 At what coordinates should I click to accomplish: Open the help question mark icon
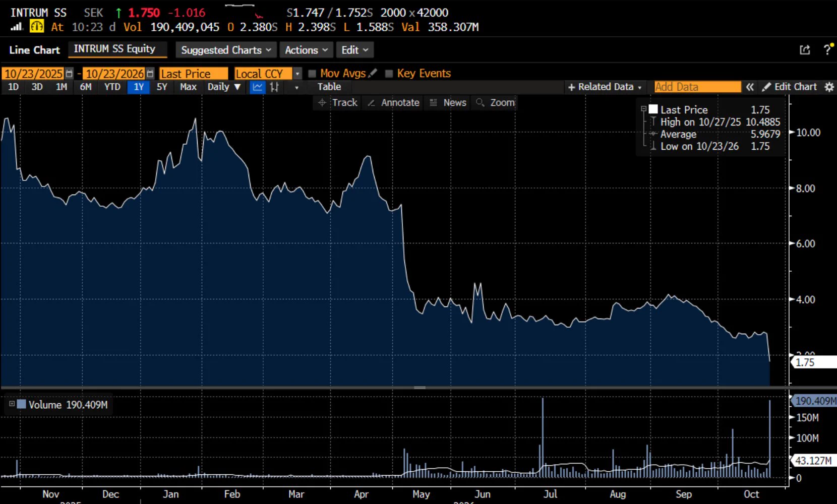[827, 49]
